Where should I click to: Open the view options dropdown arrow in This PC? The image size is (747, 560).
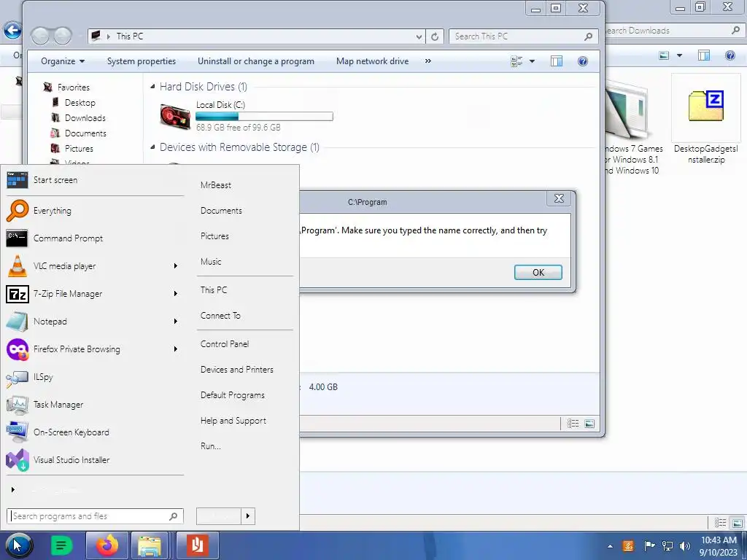[x=532, y=61]
